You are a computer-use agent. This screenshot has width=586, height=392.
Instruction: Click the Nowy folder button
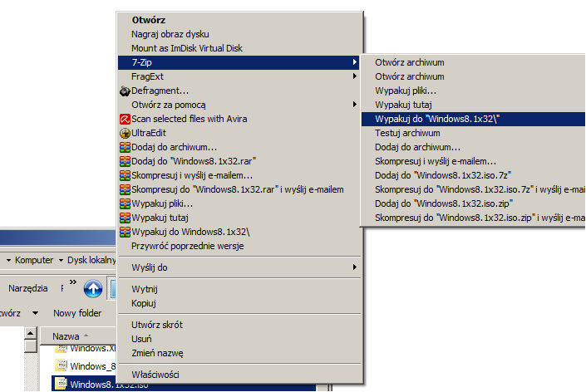77,313
